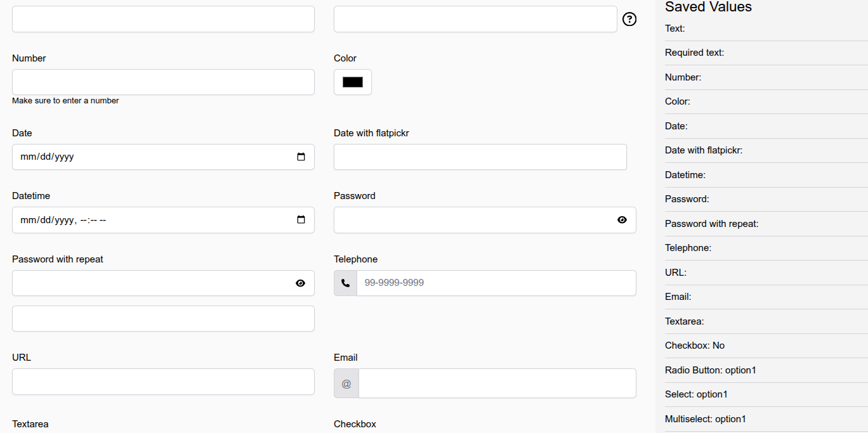
Task: Click the 'Password with repeat:' saved value row
Action: [766, 224]
